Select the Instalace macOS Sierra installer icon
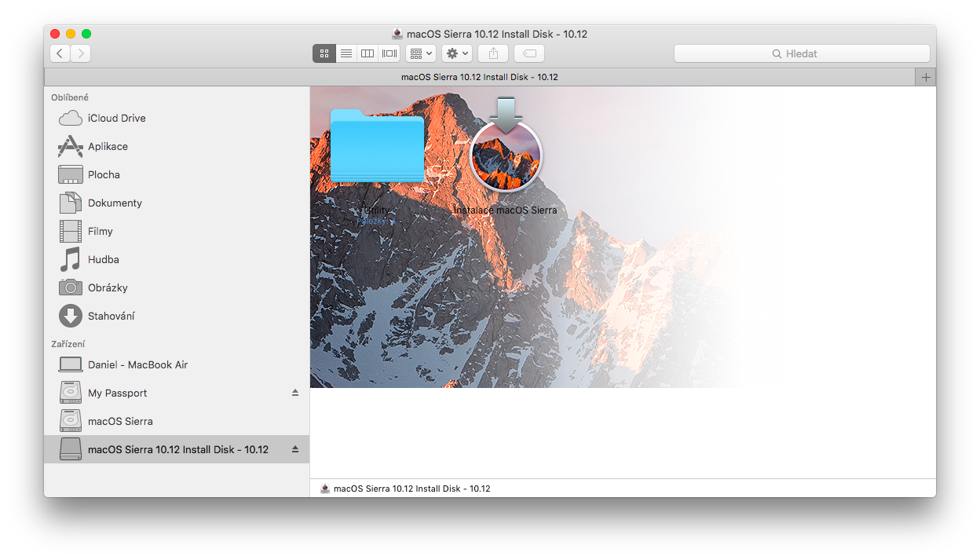This screenshot has width=980, height=560. pos(506,145)
